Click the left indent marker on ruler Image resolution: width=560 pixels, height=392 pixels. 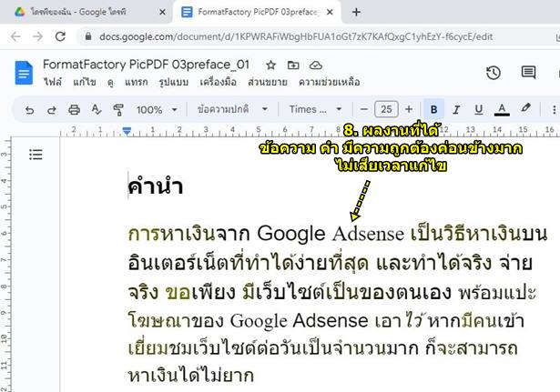point(127,131)
